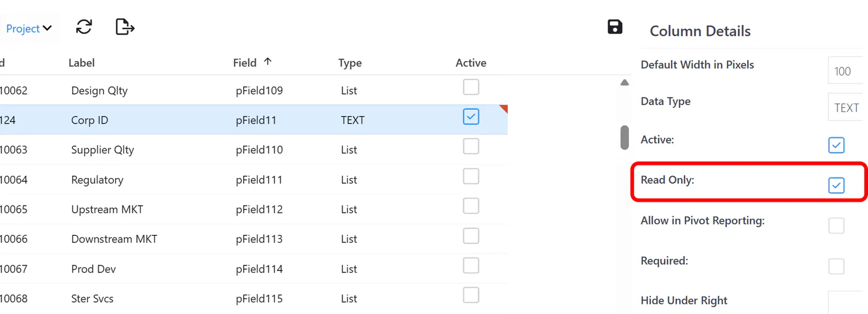Check Active box for Supplier Qlty row
The height and width of the screenshot is (314, 868).
coord(471,146)
